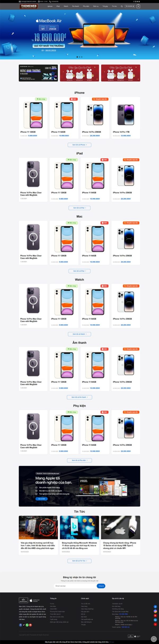Click the Tài khoản account button
Viewport: 159px width, 644px height.
pyautogui.click(x=130, y=6)
